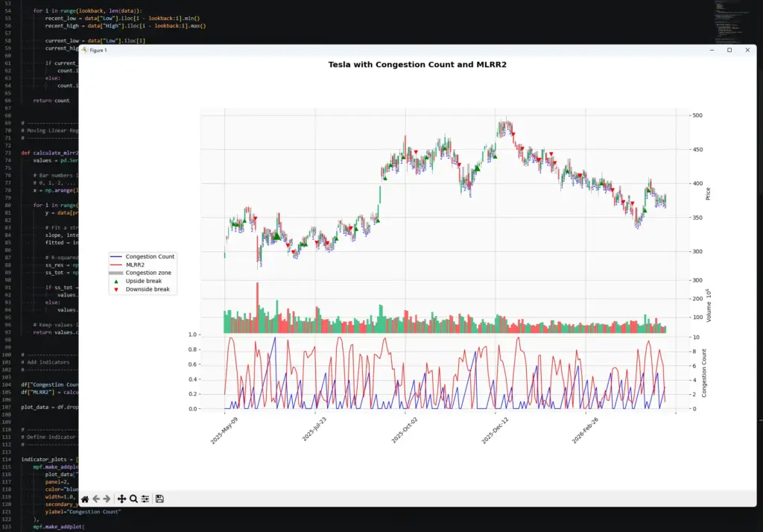Image resolution: width=763 pixels, height=532 pixels.
Task: Click the red Downside break triangle in legend
Action: tap(115, 290)
